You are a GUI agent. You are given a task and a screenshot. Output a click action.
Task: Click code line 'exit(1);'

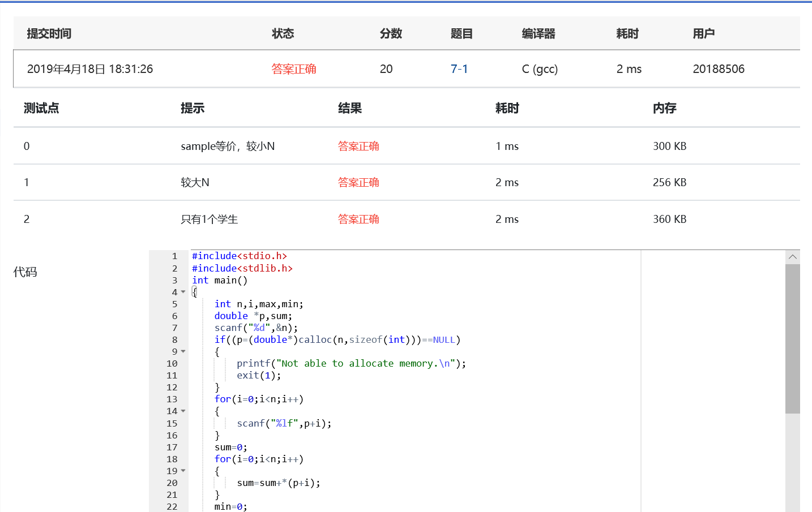tap(259, 375)
